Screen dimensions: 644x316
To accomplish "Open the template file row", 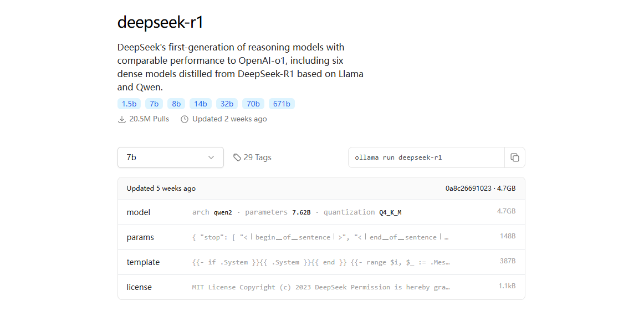I will [x=321, y=262].
